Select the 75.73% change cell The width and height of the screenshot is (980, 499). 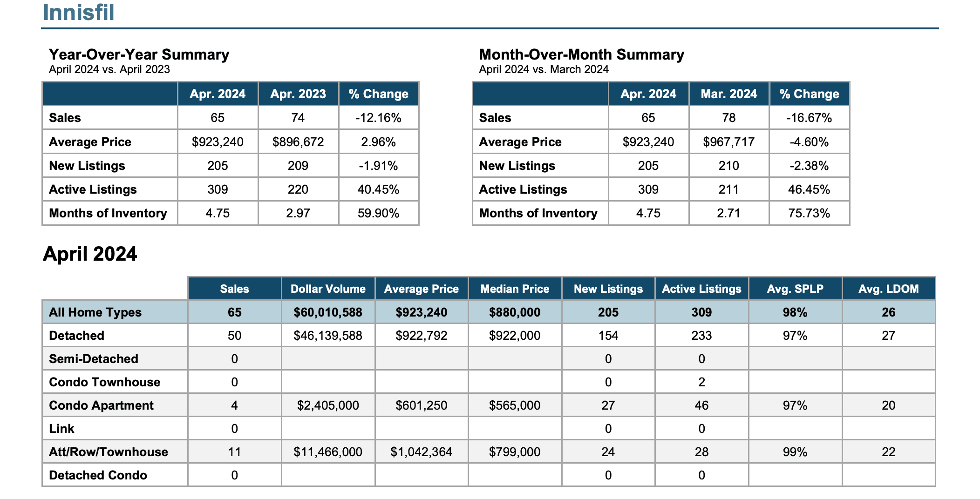coord(809,213)
